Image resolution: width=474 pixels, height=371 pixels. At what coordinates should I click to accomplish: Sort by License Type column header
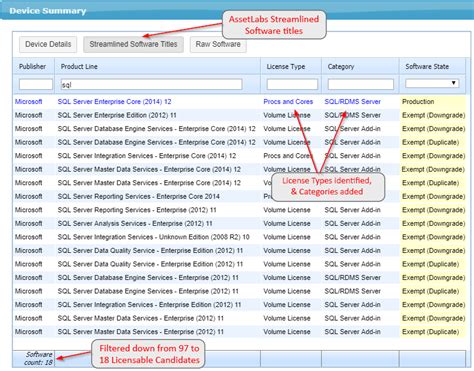pos(286,66)
